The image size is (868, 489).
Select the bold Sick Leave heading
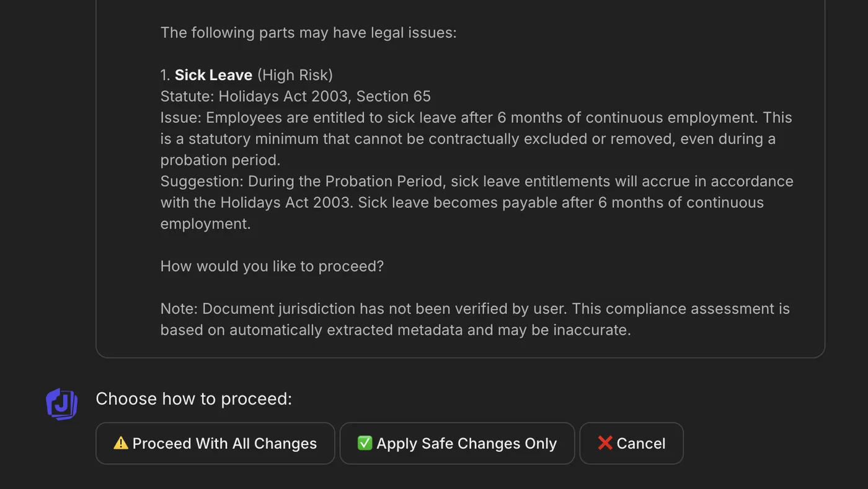tap(213, 74)
